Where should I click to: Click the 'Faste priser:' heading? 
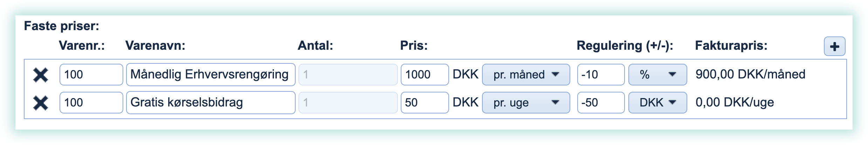pyautogui.click(x=62, y=26)
